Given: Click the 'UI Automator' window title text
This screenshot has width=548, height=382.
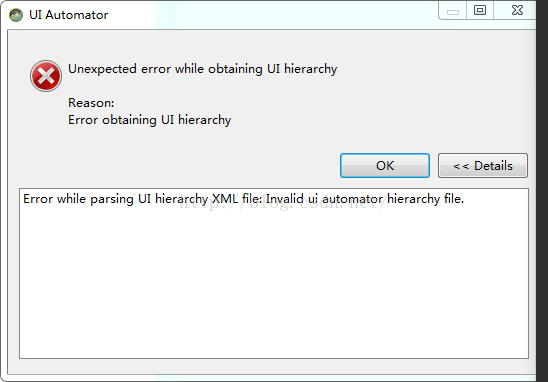Looking at the screenshot, I should tap(68, 15).
